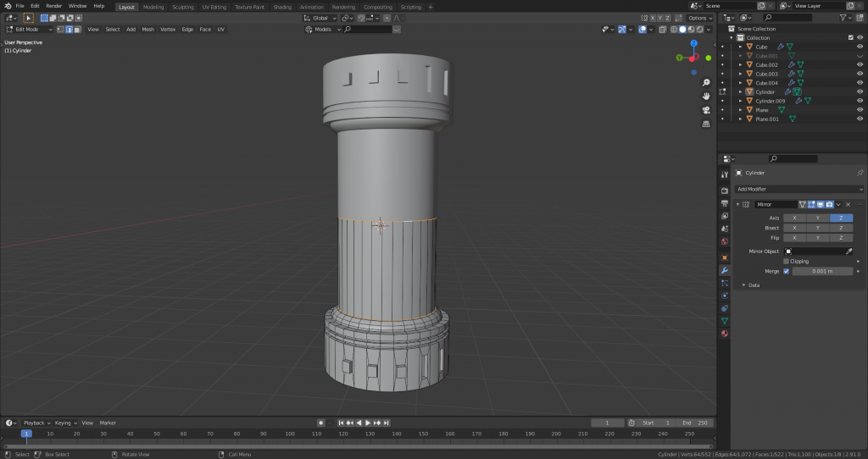Open the Scene properties tab

coord(725,229)
